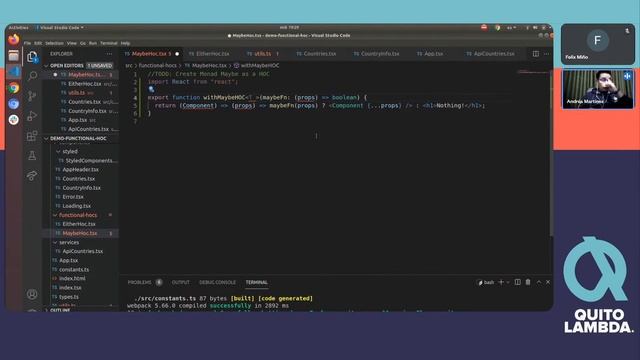Split the editor to the right

pos(536,54)
